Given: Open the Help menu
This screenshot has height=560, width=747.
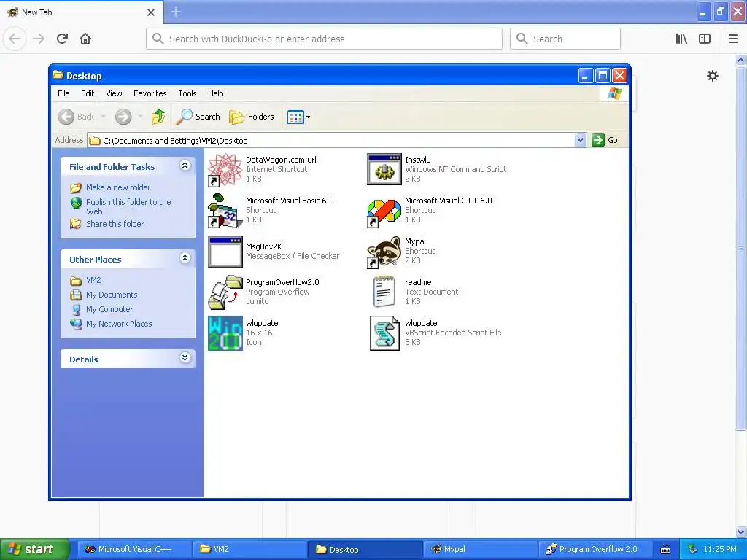Looking at the screenshot, I should click(x=215, y=93).
